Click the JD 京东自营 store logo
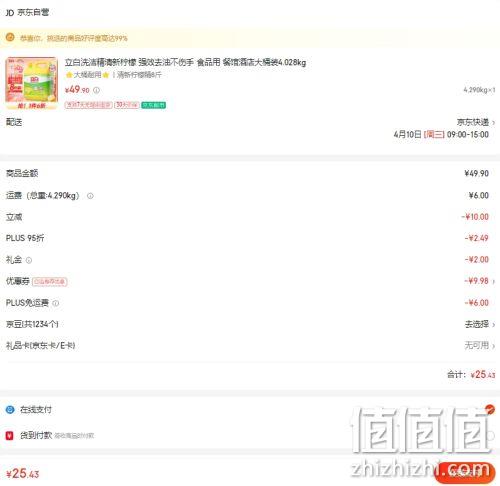 pos(27,12)
